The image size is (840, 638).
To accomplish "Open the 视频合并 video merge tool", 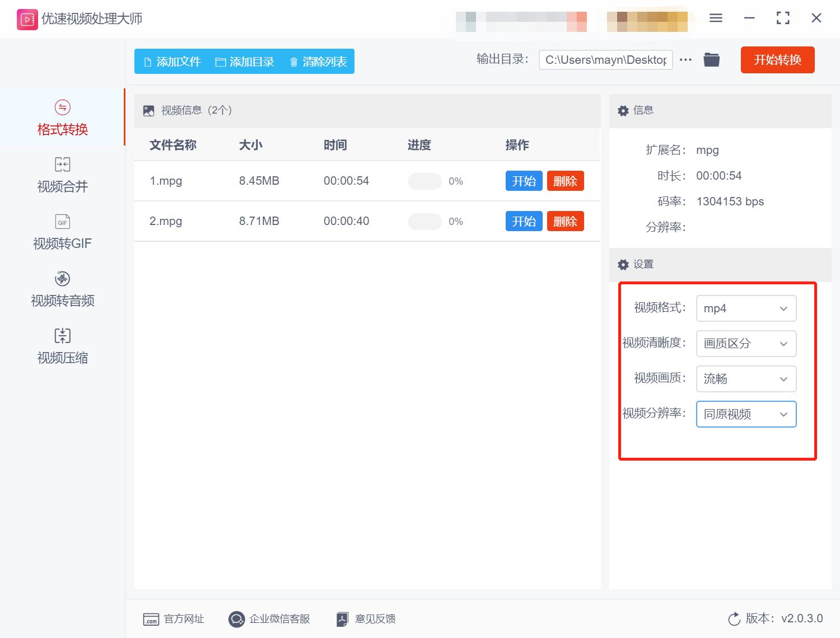I will [62, 175].
